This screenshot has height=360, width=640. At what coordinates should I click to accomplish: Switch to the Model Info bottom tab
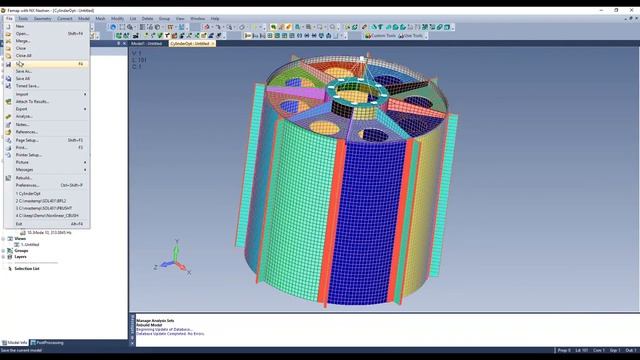(x=15, y=343)
